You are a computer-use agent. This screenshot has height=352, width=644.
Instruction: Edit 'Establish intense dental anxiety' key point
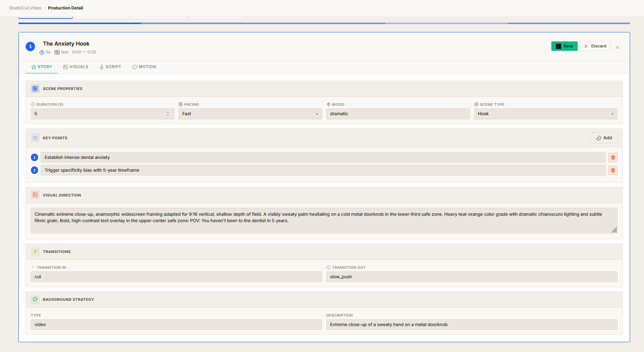(323, 157)
